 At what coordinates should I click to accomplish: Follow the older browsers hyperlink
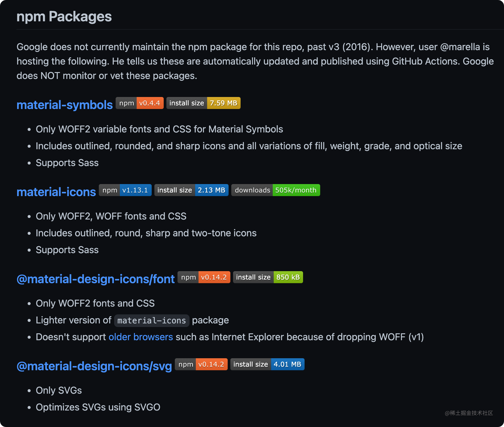click(141, 337)
